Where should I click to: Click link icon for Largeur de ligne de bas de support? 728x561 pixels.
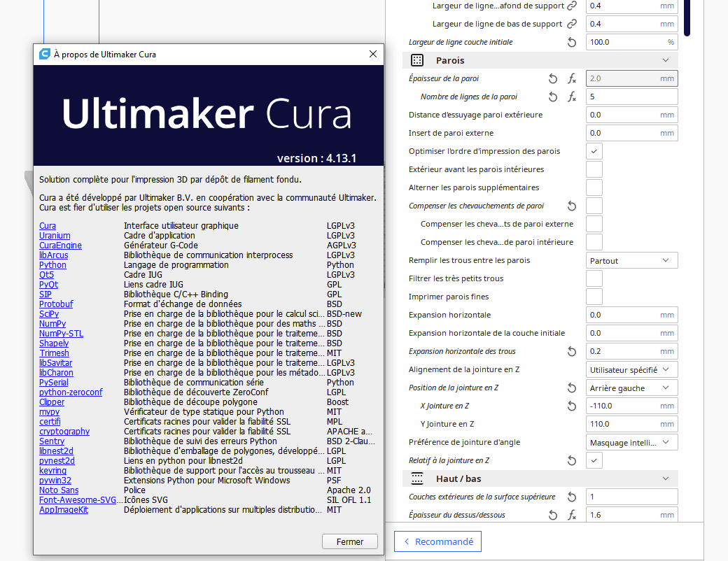(x=572, y=24)
